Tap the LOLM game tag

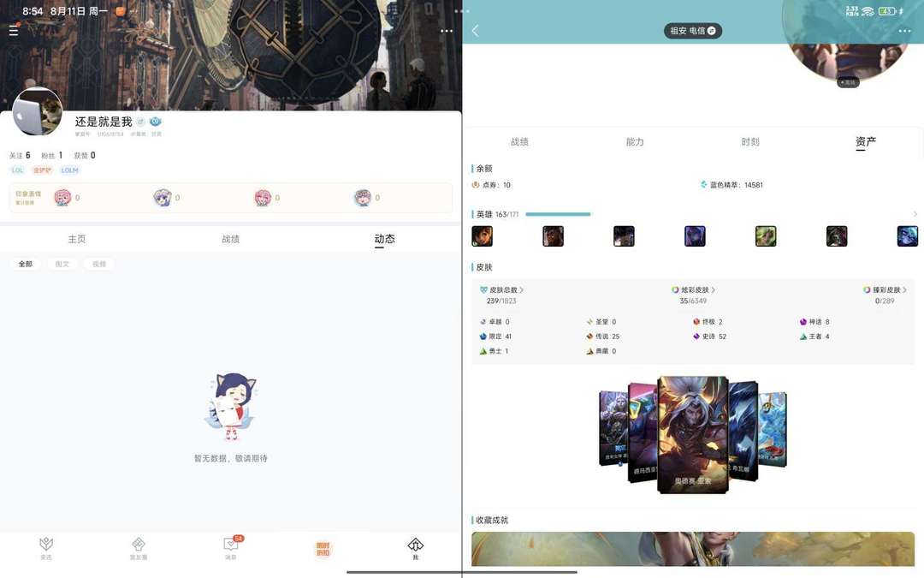(69, 170)
